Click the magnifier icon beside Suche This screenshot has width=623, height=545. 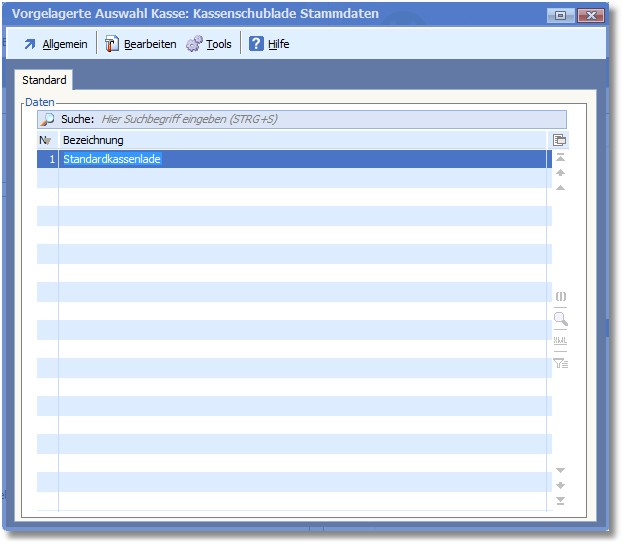point(47,119)
